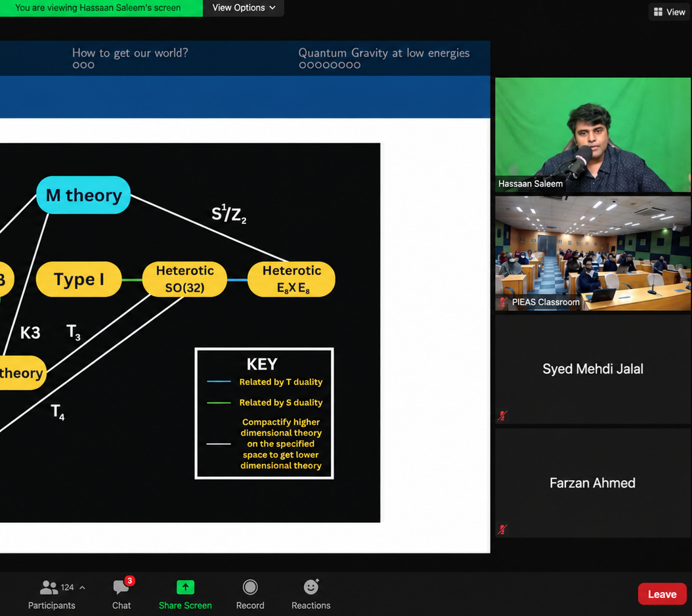
Task: Click 'Related by S duality' legend text
Action: [281, 403]
